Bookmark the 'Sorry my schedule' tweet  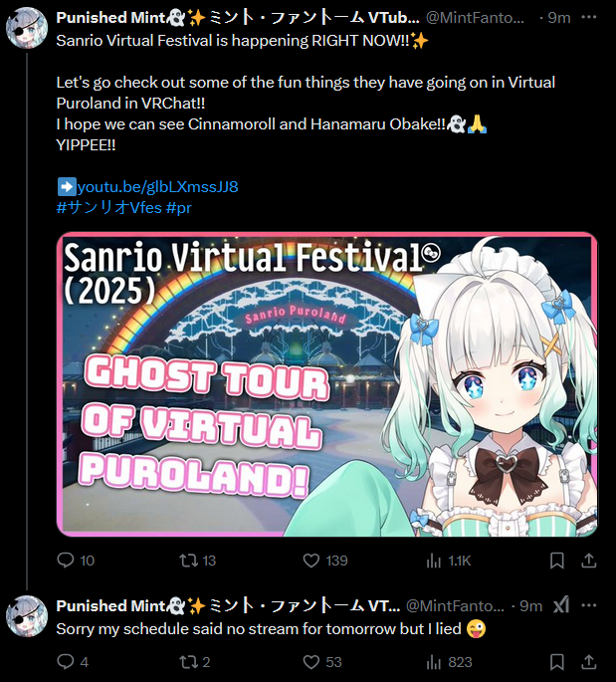[557, 662]
